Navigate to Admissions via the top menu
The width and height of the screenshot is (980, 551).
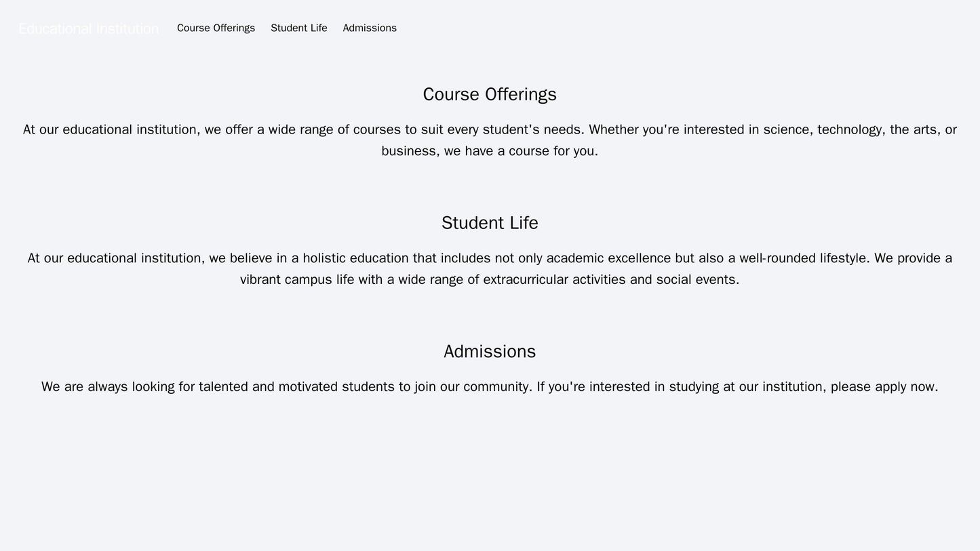coord(370,28)
